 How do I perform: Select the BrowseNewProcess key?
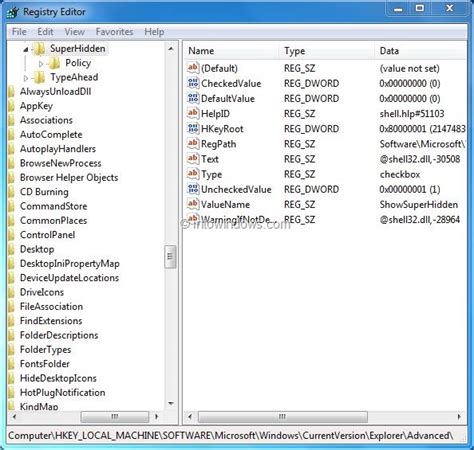[60, 163]
